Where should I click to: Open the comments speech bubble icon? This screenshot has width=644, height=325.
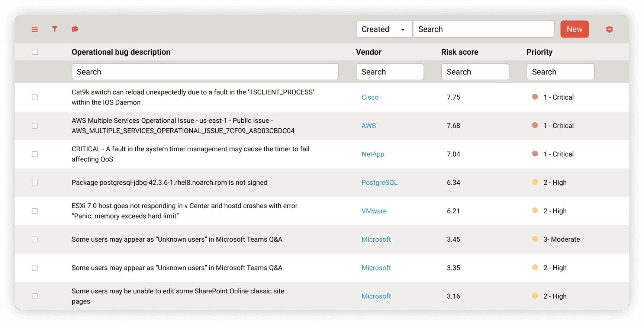point(75,29)
